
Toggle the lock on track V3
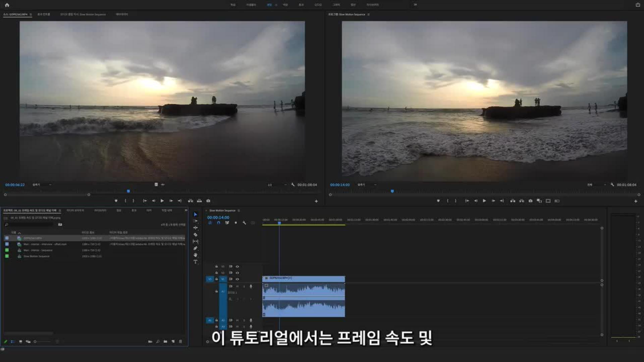pyautogui.click(x=216, y=267)
